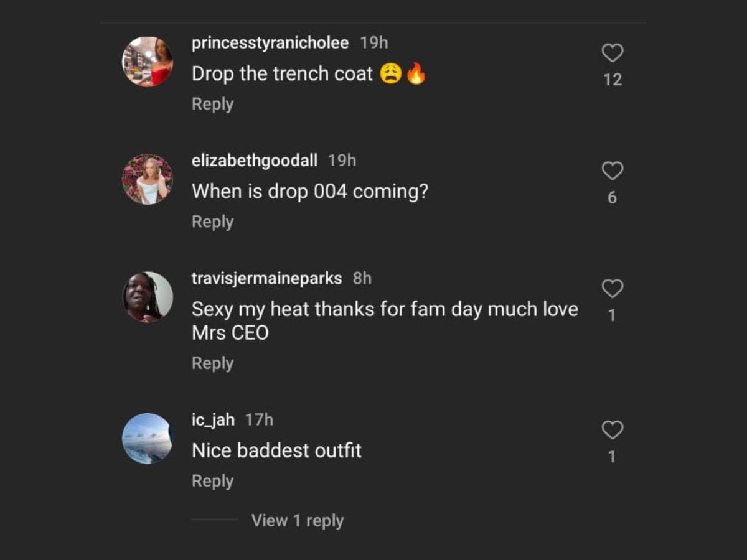The width and height of the screenshot is (747, 560).
Task: Open the travisjermaineparks username link
Action: pyautogui.click(x=267, y=278)
